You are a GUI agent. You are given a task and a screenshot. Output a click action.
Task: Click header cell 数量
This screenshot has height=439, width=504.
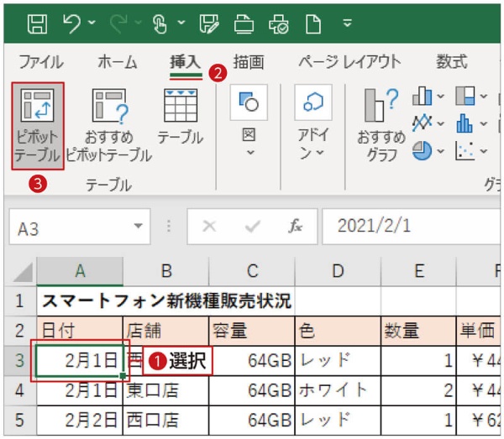pos(418,331)
